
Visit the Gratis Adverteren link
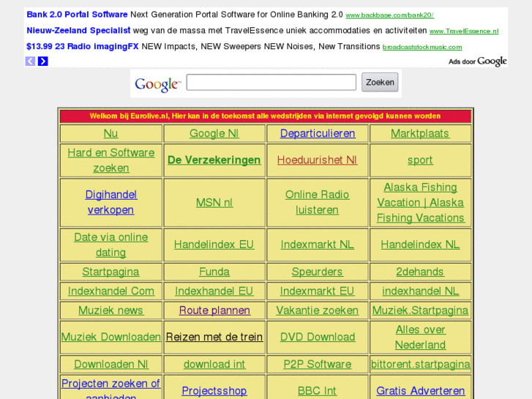[420, 391]
